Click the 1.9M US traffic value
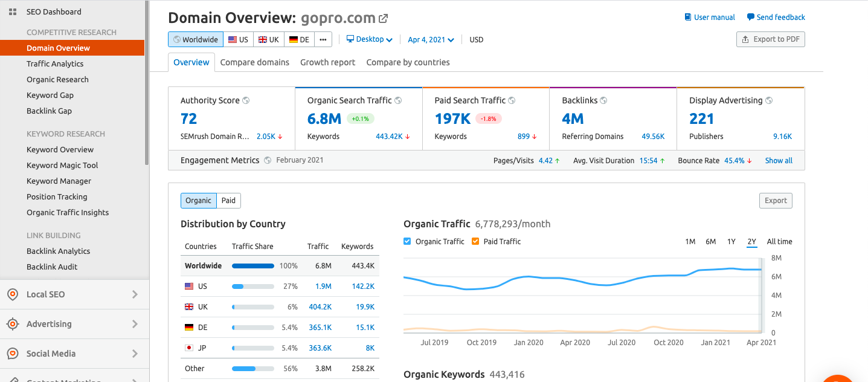 (323, 286)
